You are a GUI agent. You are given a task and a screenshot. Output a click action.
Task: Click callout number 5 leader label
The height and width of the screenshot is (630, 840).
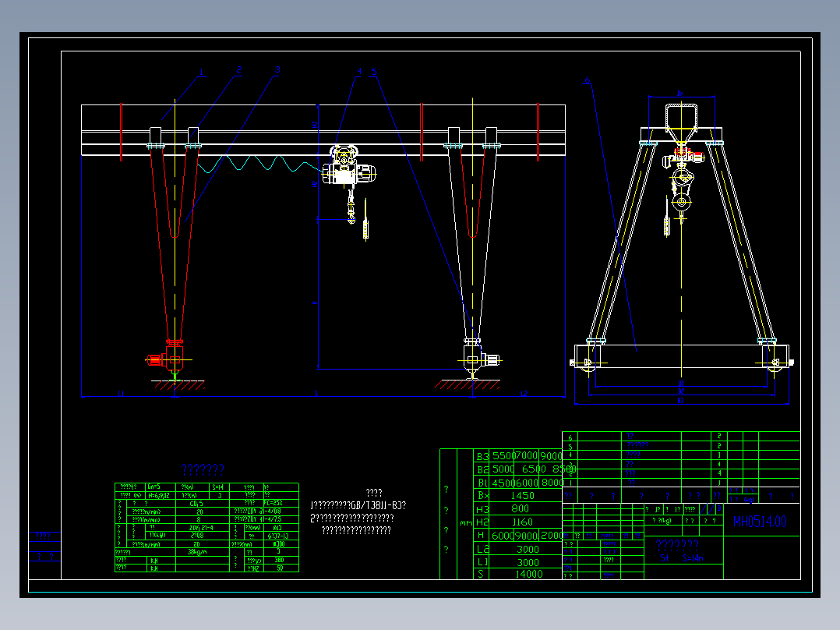(373, 71)
